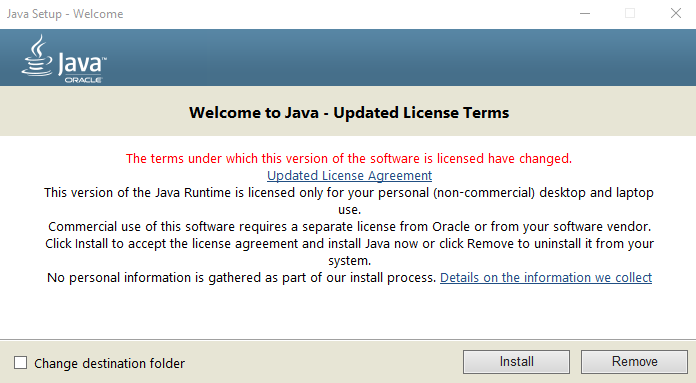696x383 pixels.
Task: Close the Java Setup dialog
Action: (x=676, y=14)
